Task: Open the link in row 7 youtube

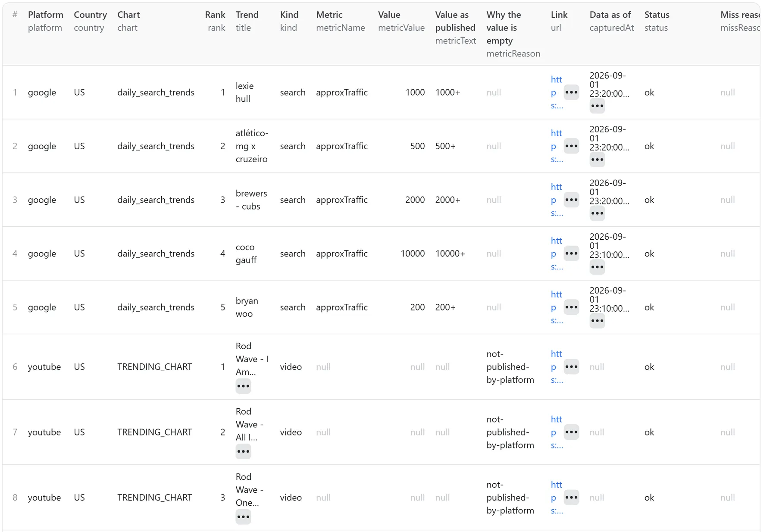Action: (557, 432)
